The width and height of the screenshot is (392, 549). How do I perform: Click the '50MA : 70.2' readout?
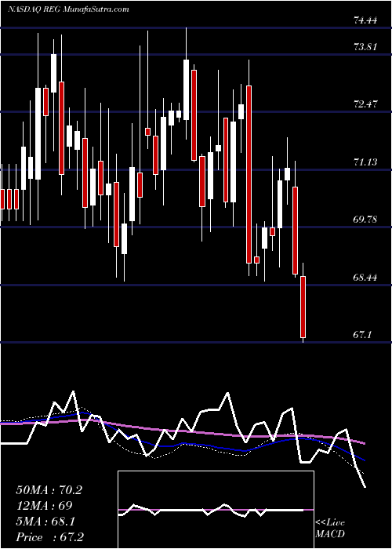click(49, 490)
